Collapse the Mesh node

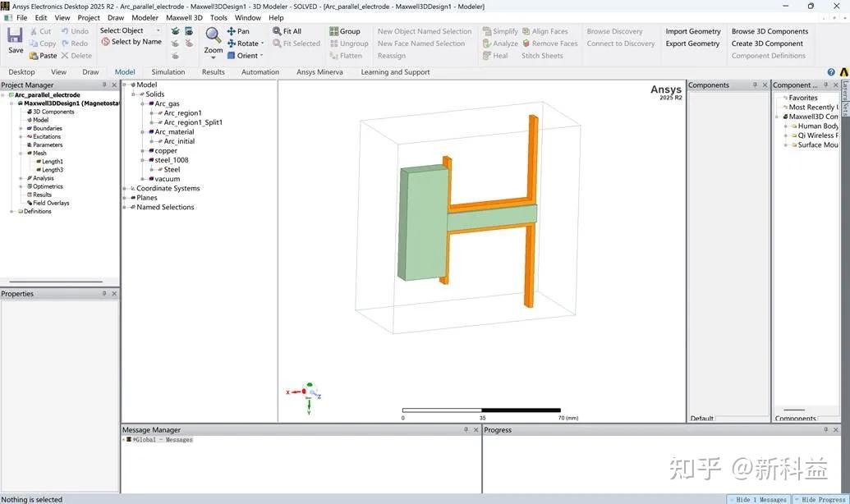click(x=21, y=153)
